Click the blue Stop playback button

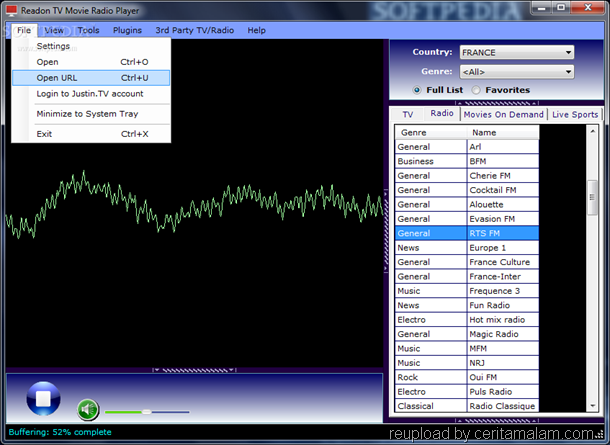pos(43,400)
